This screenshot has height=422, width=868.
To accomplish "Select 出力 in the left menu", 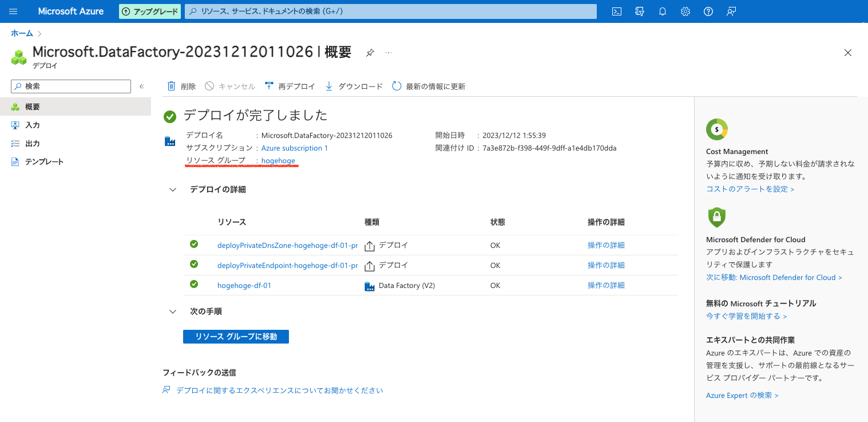I will (x=76, y=143).
